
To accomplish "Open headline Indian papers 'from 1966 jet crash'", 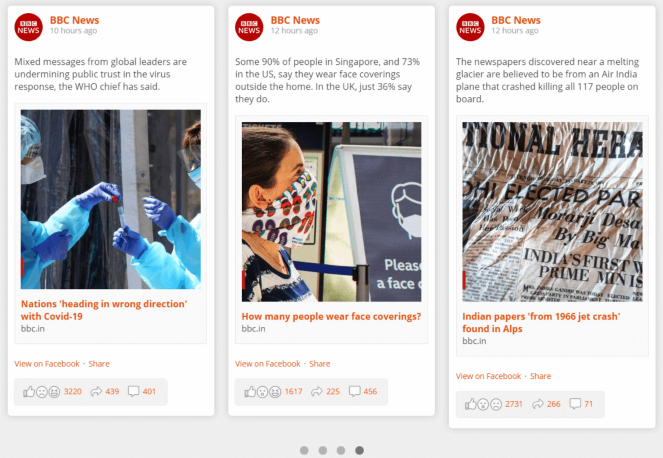I will point(541,322).
